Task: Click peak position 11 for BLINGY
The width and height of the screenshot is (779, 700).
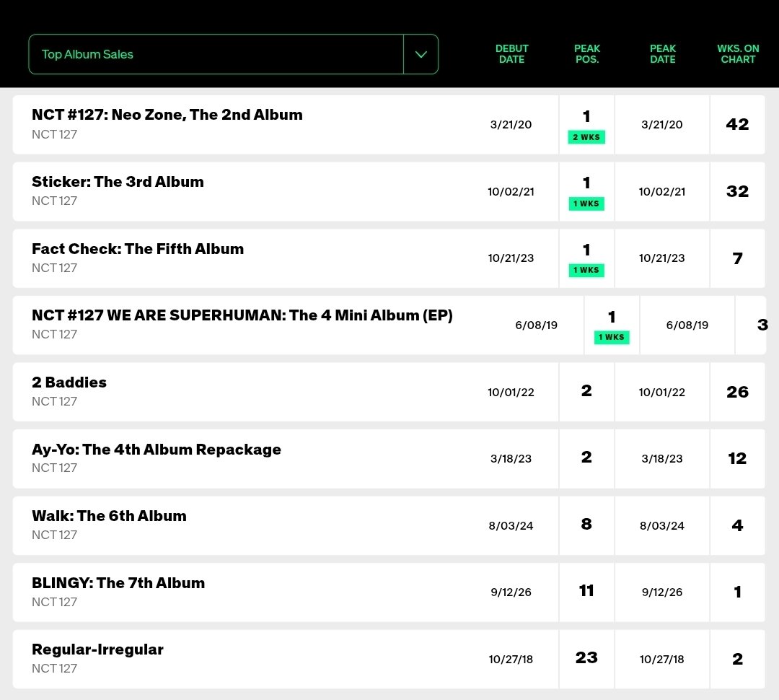Action: click(586, 590)
